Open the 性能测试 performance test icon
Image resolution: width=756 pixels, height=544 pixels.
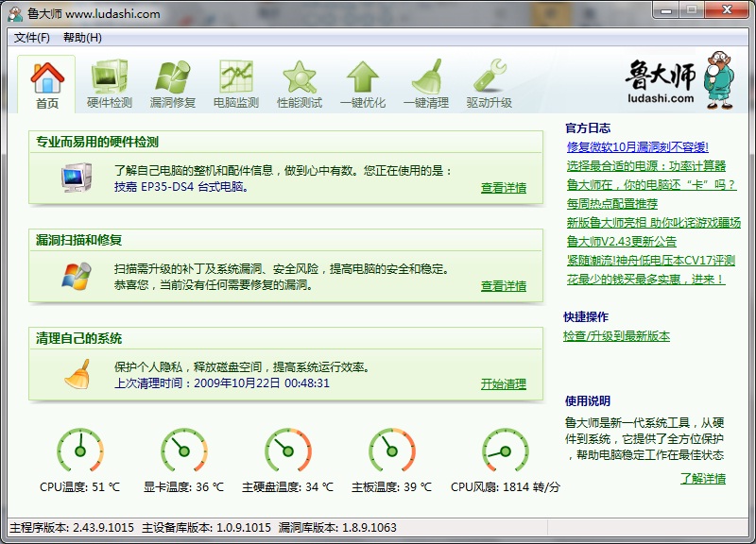(x=300, y=76)
